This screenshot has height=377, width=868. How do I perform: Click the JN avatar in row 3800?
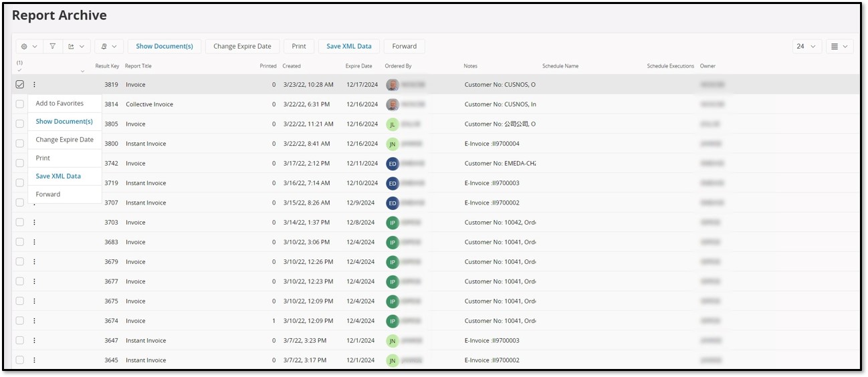click(393, 144)
